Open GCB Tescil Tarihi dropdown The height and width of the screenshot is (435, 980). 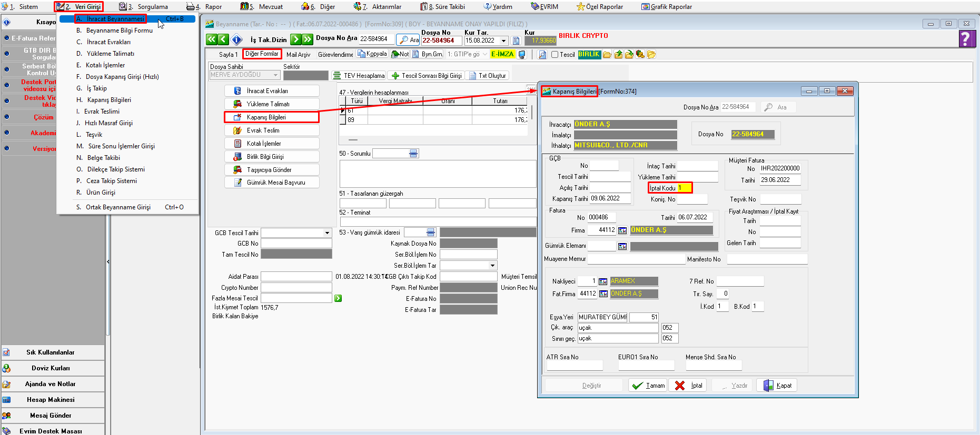click(327, 232)
